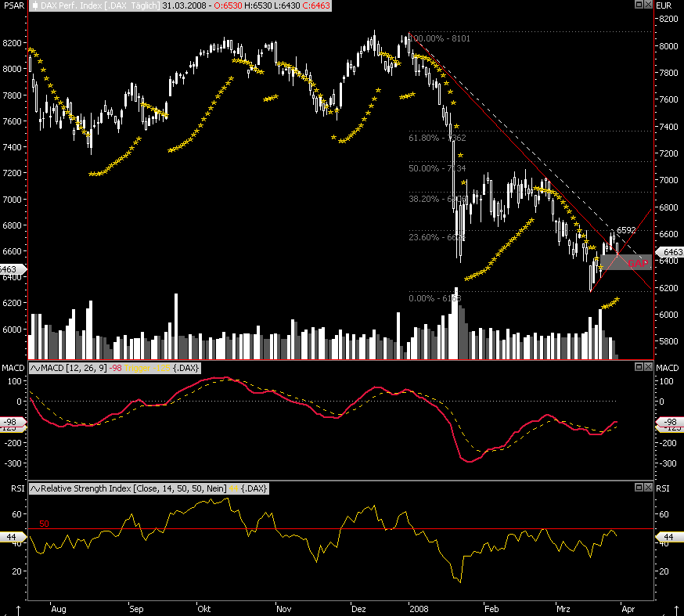Screen dimensions: 684x616
Task: Click the Nov label on time axis
Action: (284, 609)
